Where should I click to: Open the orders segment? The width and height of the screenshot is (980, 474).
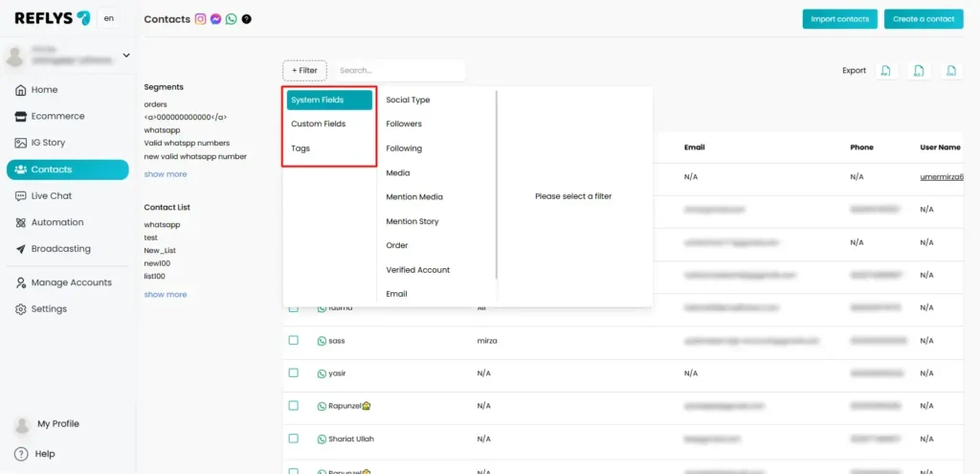(156, 104)
